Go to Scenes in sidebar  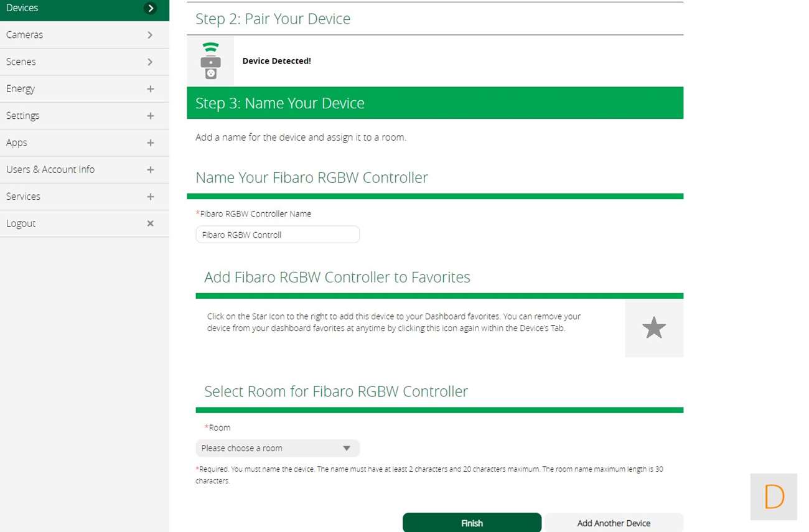[x=21, y=62]
